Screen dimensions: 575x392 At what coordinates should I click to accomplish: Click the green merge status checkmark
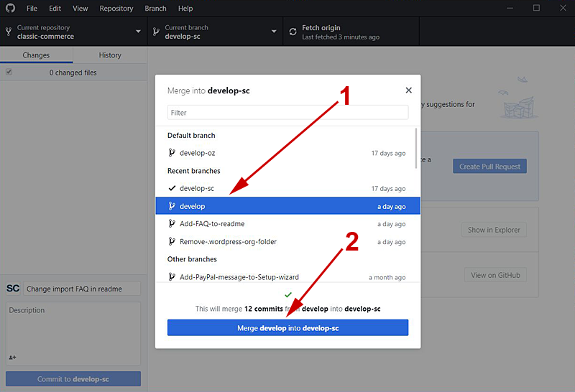point(288,294)
